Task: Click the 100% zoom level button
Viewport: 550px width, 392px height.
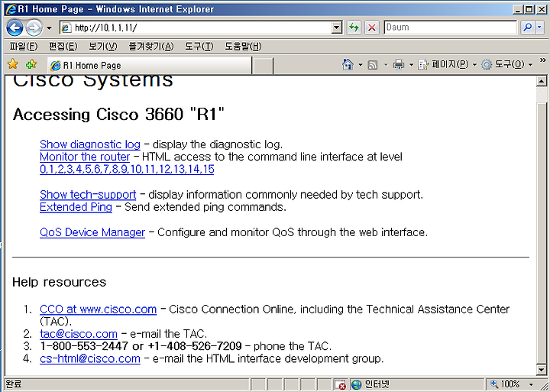Action: click(505, 384)
